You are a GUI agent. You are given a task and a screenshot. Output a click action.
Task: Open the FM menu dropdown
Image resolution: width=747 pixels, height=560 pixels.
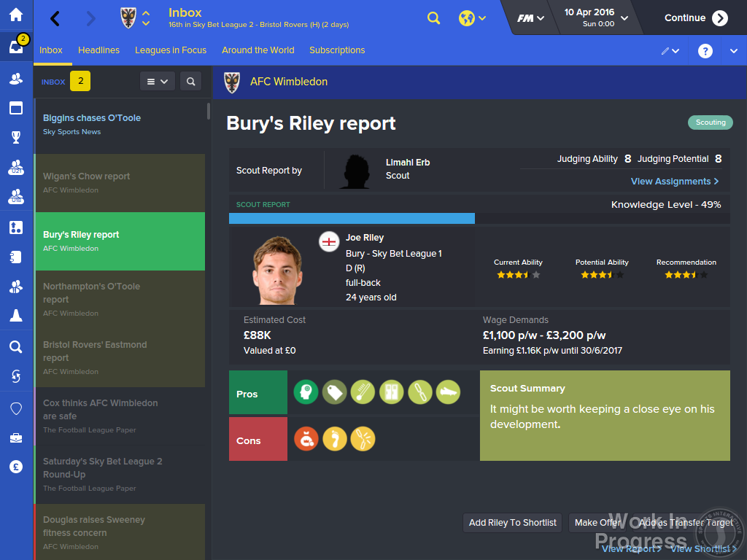[x=530, y=18]
